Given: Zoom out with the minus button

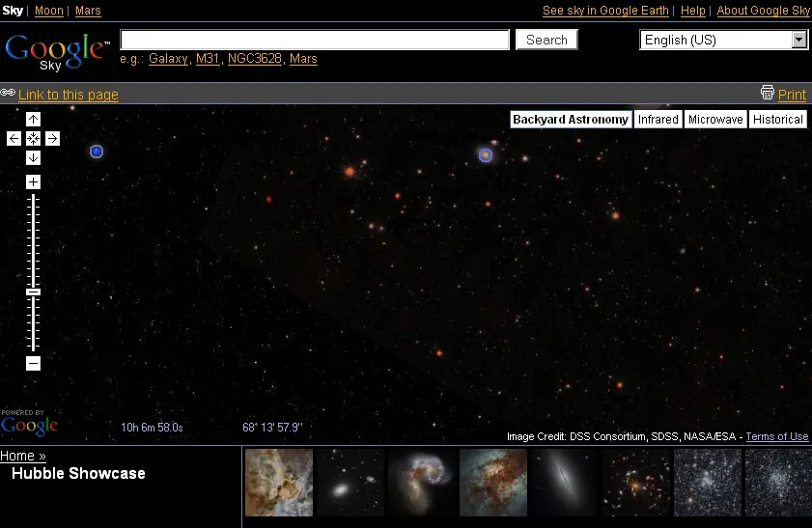Looking at the screenshot, I should coord(33,363).
